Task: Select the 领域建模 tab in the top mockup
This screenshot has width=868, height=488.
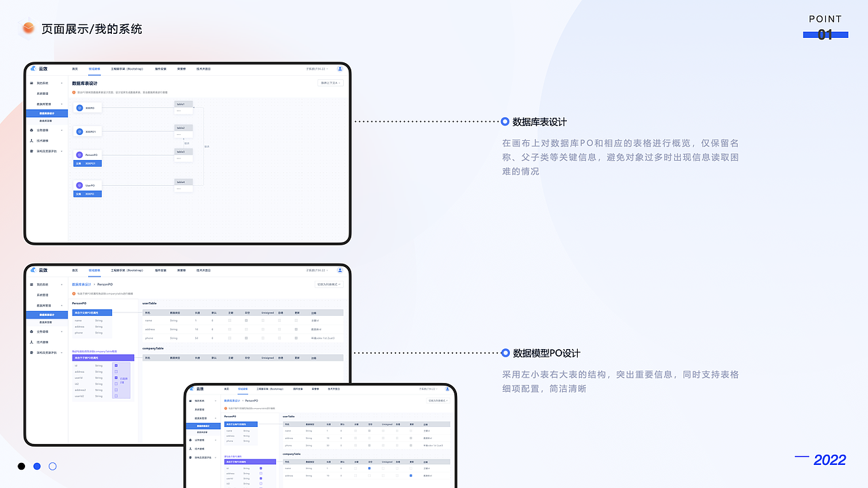Action: point(94,69)
